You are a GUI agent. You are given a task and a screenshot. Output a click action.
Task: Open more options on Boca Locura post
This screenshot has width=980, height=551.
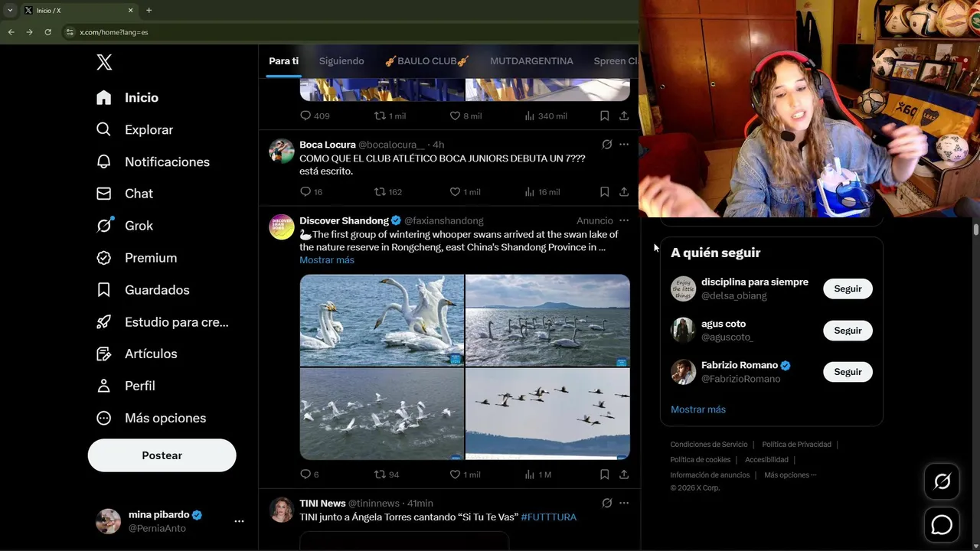pyautogui.click(x=624, y=145)
